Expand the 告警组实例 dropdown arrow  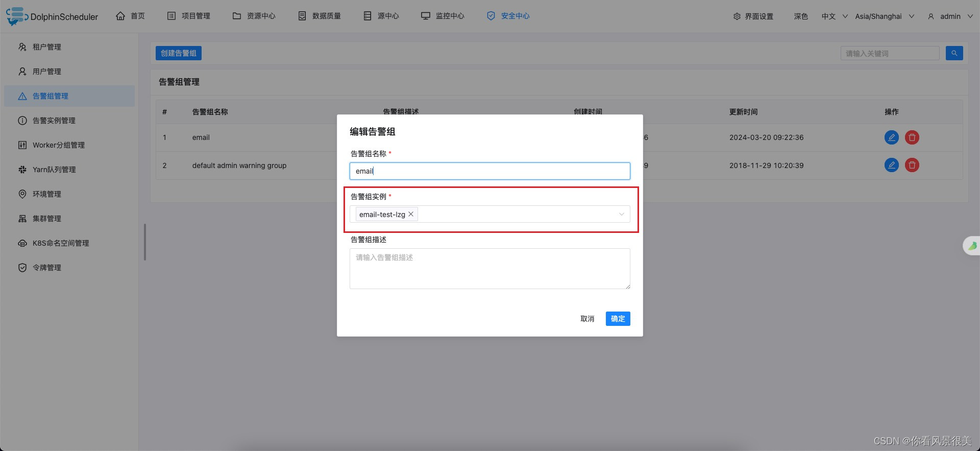point(621,214)
